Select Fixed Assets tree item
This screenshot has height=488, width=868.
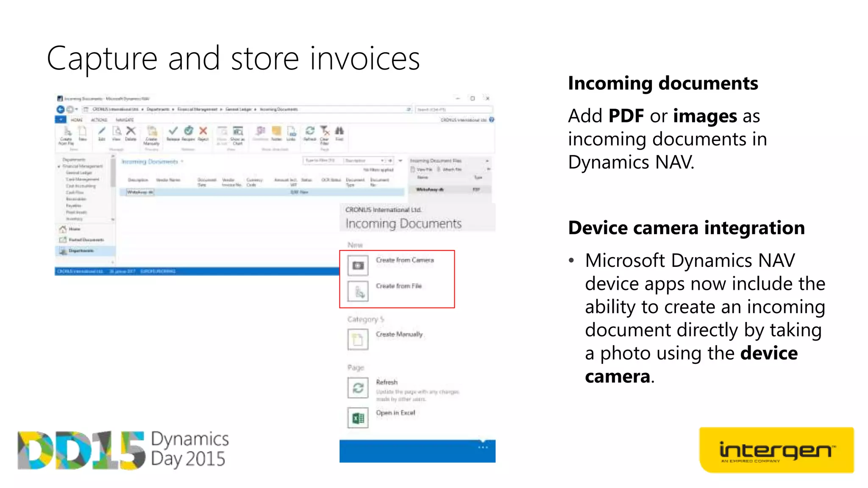click(x=76, y=212)
